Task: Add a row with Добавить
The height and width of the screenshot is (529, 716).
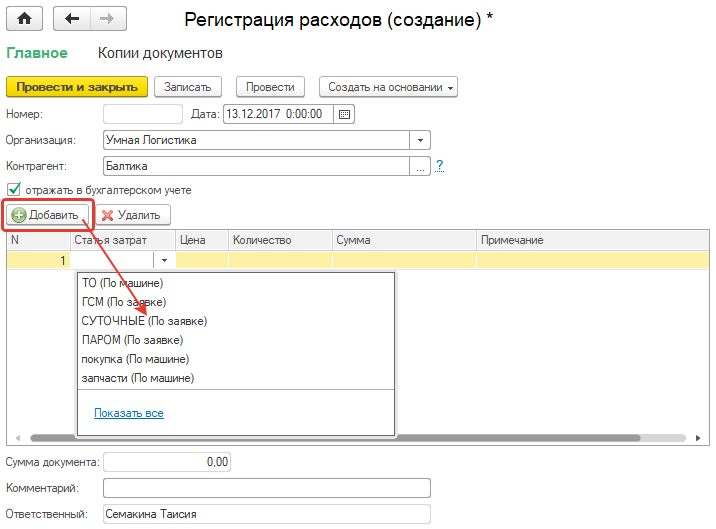Action: point(46,215)
